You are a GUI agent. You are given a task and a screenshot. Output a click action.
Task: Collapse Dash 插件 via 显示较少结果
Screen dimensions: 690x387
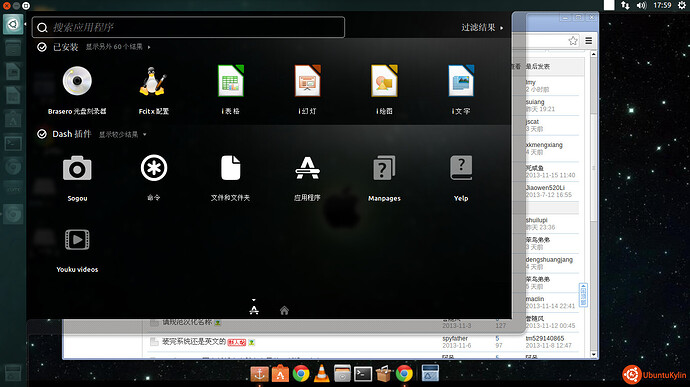(122, 134)
